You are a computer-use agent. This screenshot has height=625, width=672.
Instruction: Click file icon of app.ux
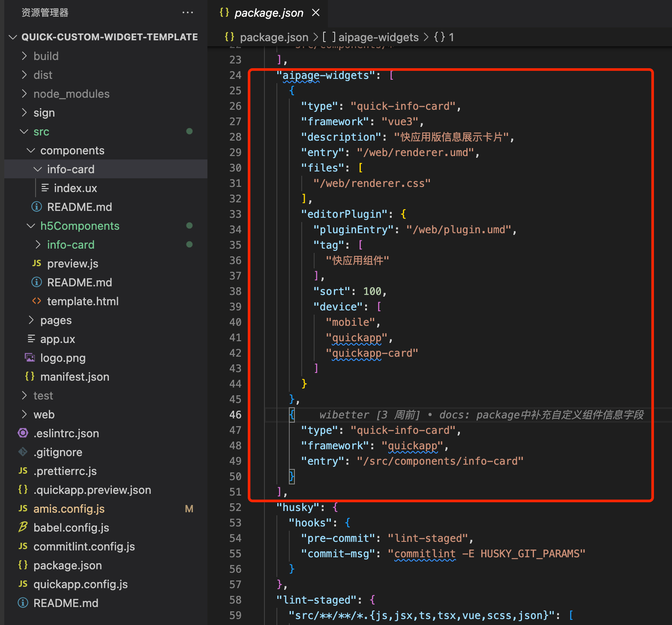(x=31, y=339)
